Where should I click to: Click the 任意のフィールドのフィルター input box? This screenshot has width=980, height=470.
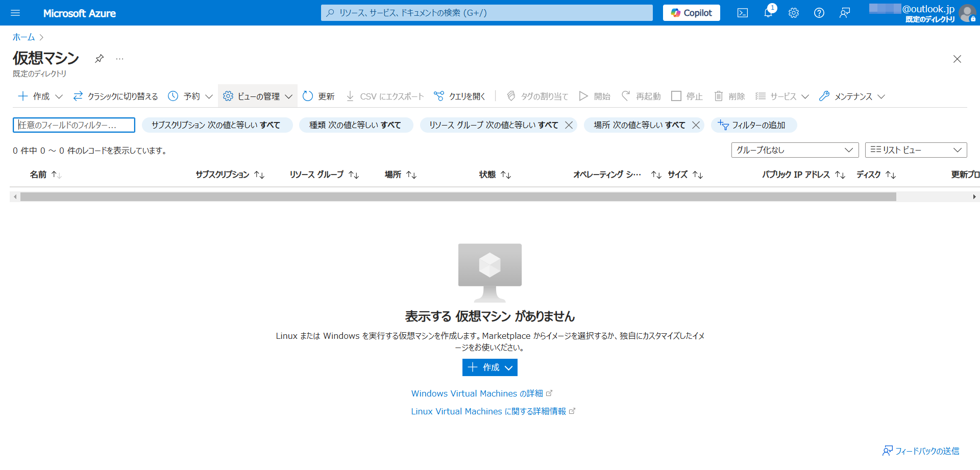click(x=74, y=125)
